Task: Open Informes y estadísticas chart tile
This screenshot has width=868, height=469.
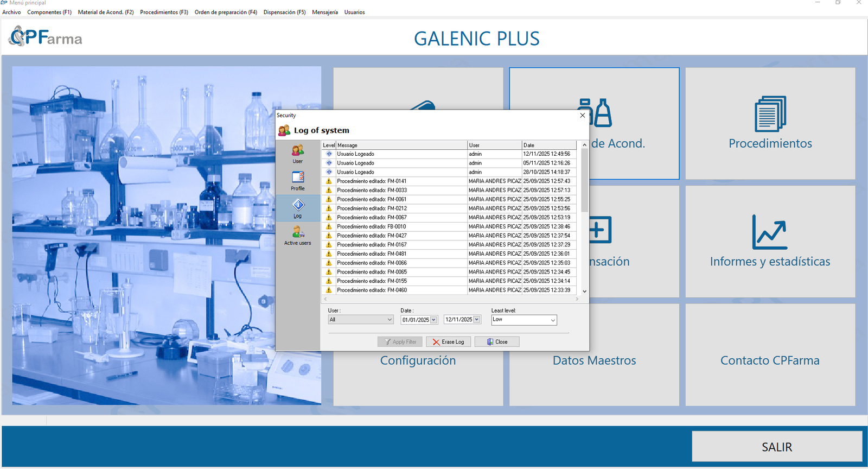Action: pos(770,242)
